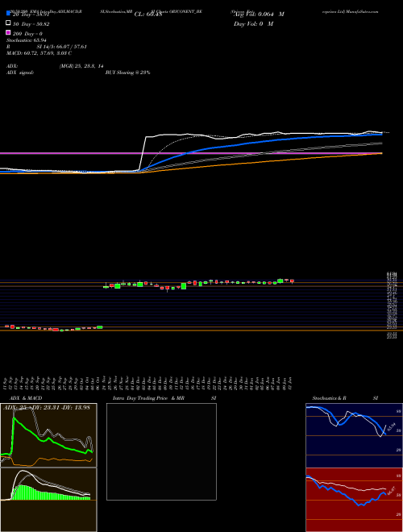
Task: Open the MACD histogram chart panel
Action: pos(48,500)
